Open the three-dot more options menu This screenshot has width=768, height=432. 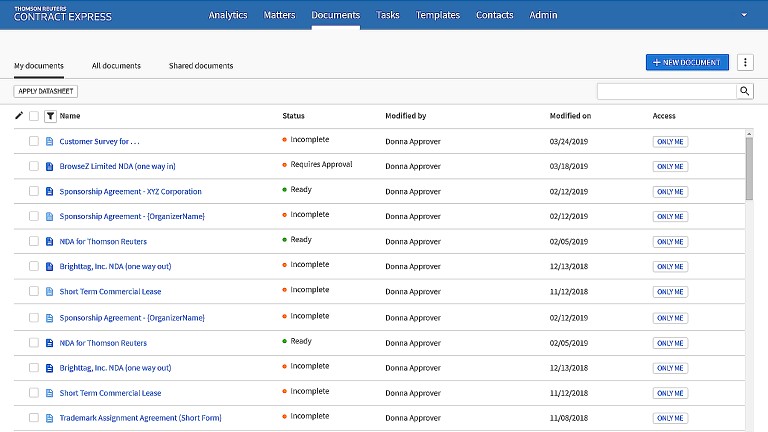pyautogui.click(x=745, y=62)
